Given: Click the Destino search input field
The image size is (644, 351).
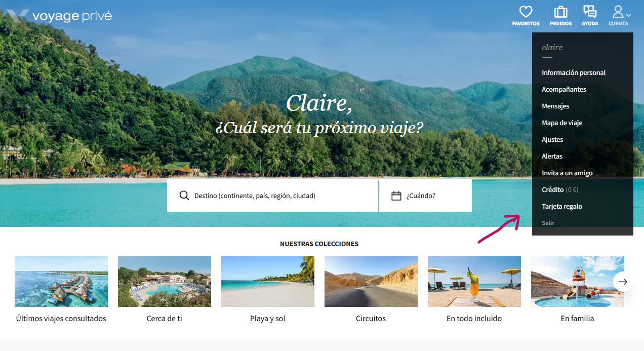Looking at the screenshot, I should pos(273,196).
